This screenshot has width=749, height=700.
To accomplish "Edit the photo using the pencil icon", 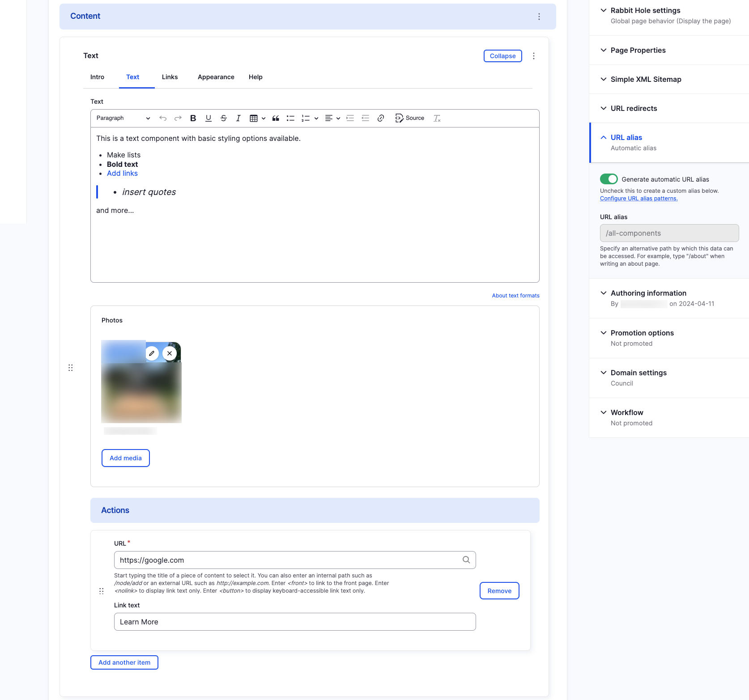I will click(x=152, y=353).
